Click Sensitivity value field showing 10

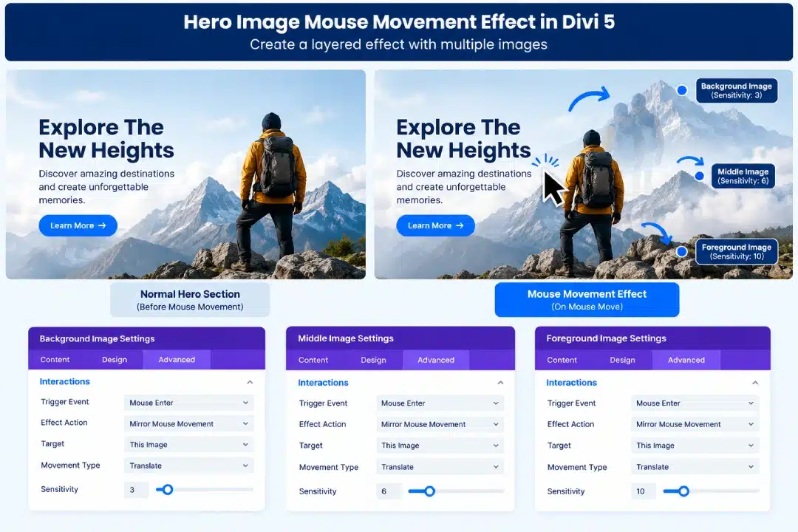pos(644,491)
